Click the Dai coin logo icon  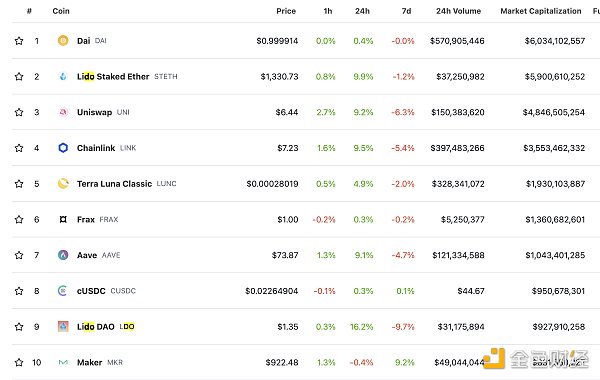63,41
